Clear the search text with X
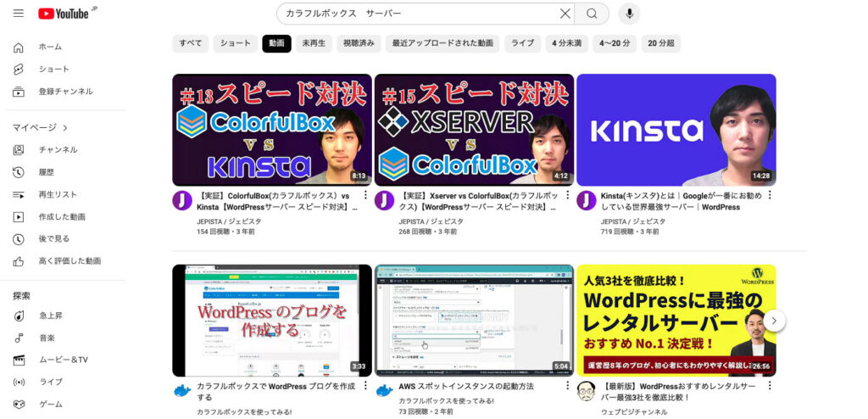The image size is (868, 419). pos(565,14)
